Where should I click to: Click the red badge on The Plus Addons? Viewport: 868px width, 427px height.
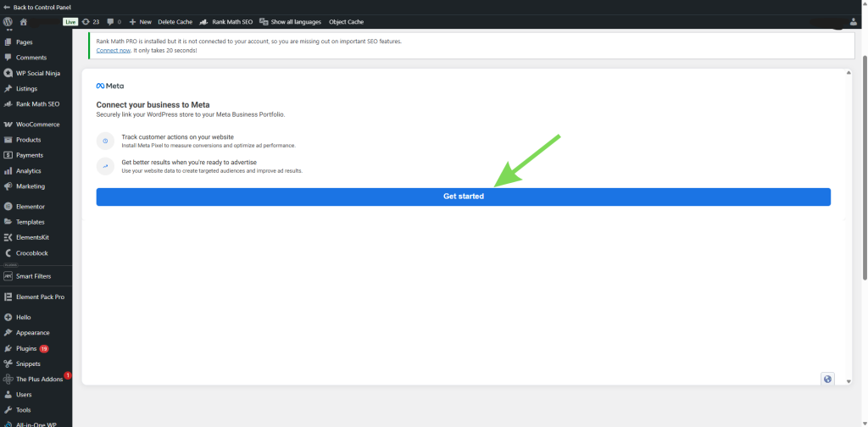(x=68, y=375)
